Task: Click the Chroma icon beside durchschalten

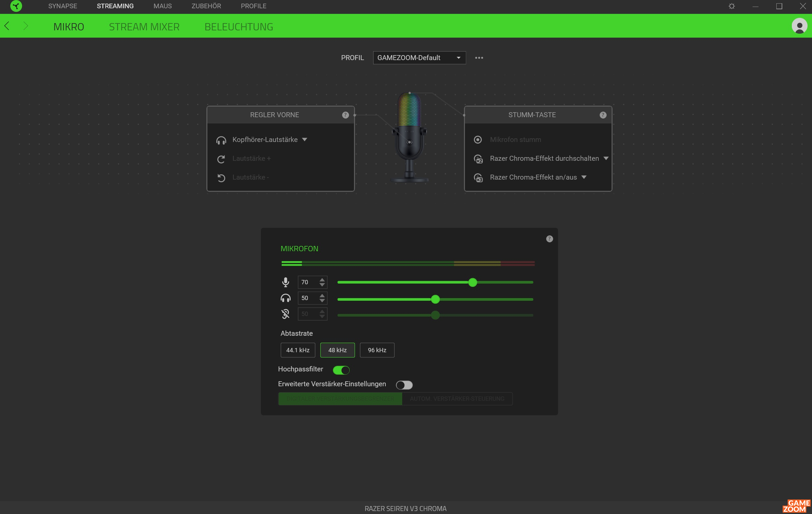Action: pyautogui.click(x=478, y=159)
